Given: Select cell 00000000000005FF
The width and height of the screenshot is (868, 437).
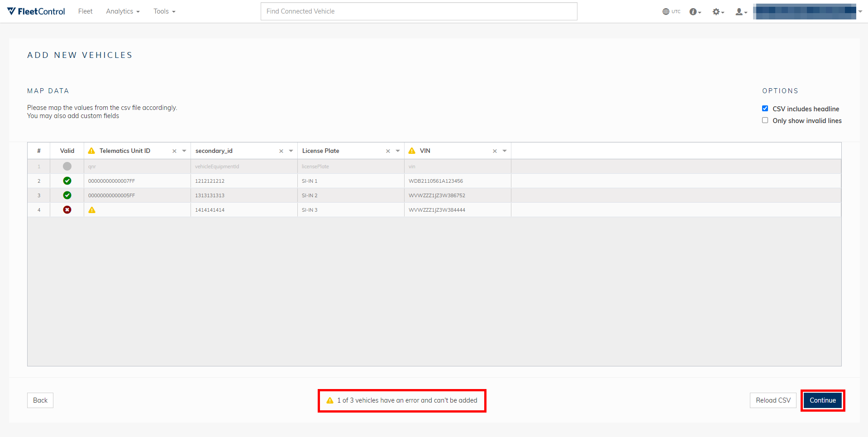Looking at the screenshot, I should [137, 195].
